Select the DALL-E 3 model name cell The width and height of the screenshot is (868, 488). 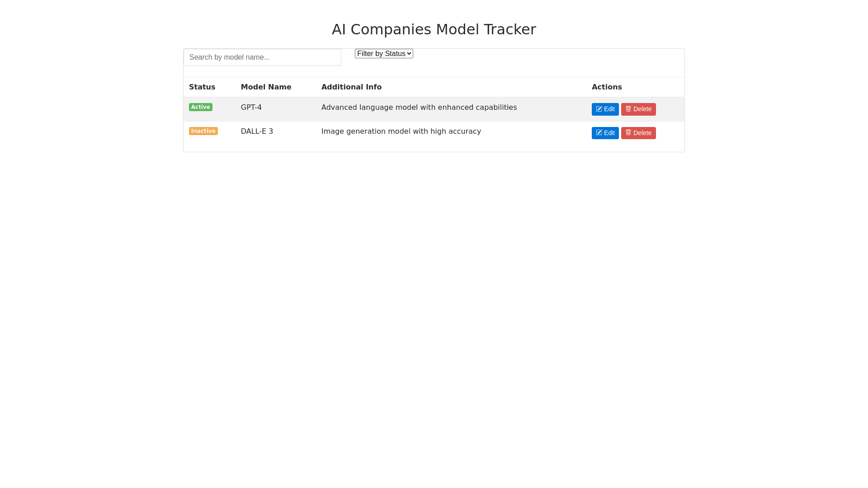257,131
